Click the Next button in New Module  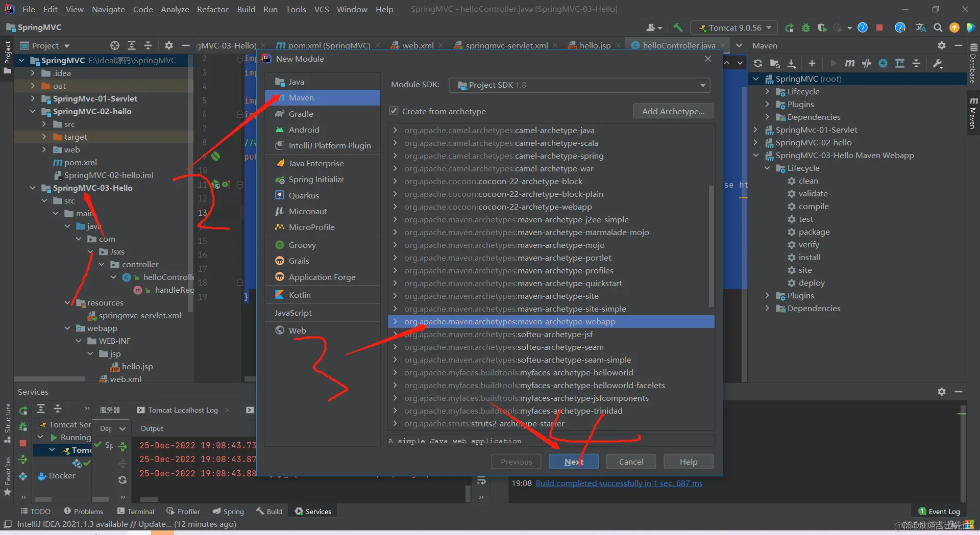[x=574, y=462]
